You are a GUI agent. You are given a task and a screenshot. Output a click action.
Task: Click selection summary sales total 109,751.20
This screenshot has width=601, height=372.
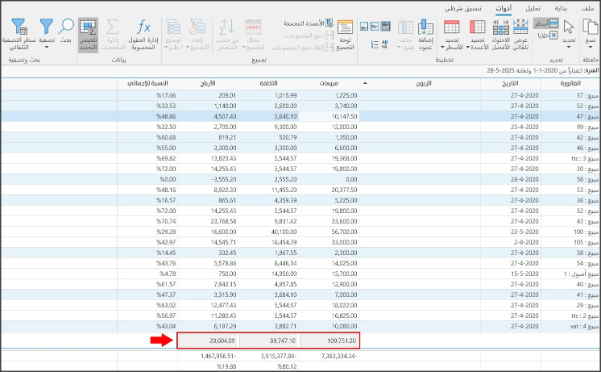point(329,341)
